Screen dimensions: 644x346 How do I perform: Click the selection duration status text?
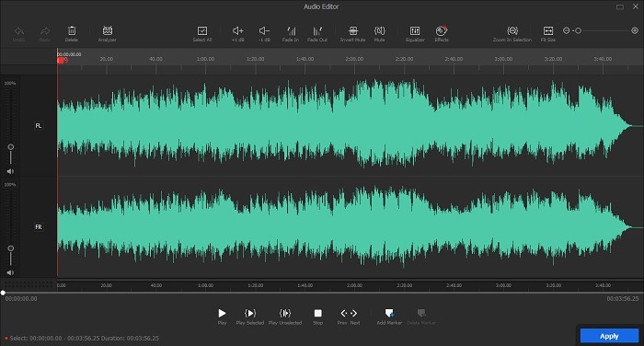coord(85,339)
